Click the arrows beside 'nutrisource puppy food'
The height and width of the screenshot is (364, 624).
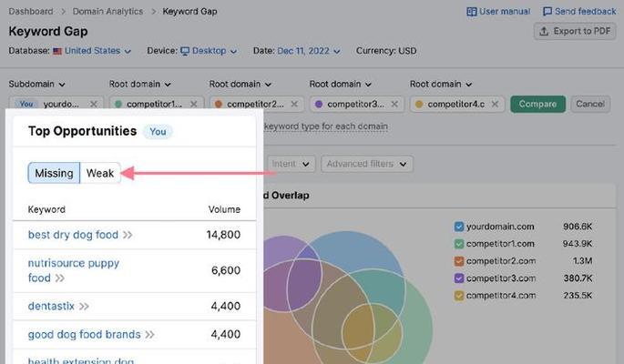point(60,278)
